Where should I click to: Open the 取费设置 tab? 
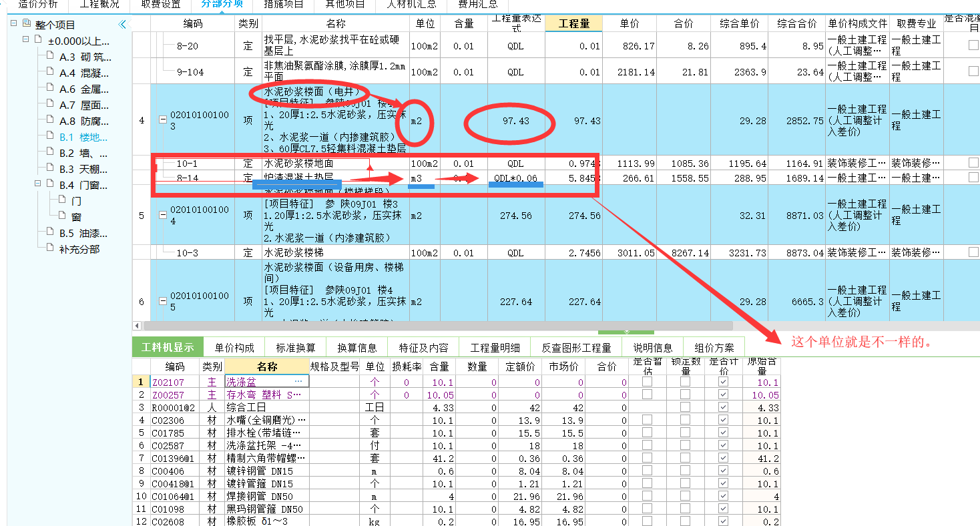coord(161,4)
